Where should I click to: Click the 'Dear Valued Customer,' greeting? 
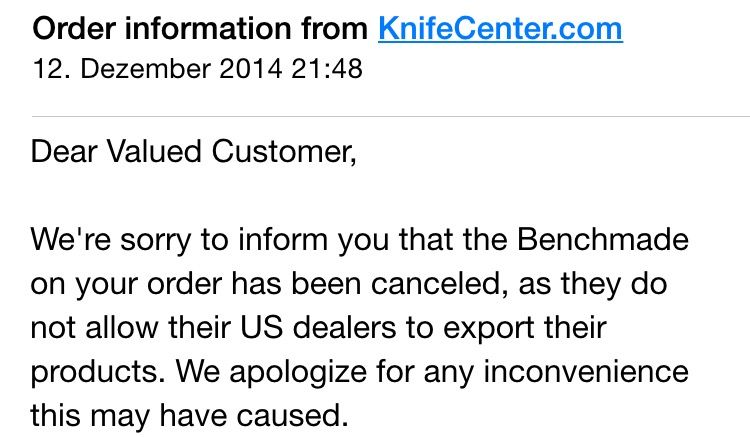coord(194,152)
